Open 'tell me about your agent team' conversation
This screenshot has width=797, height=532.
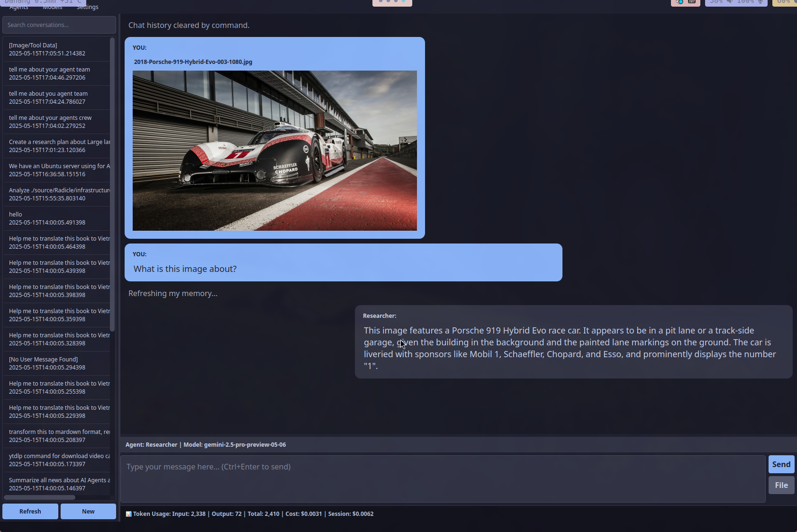coord(57,73)
